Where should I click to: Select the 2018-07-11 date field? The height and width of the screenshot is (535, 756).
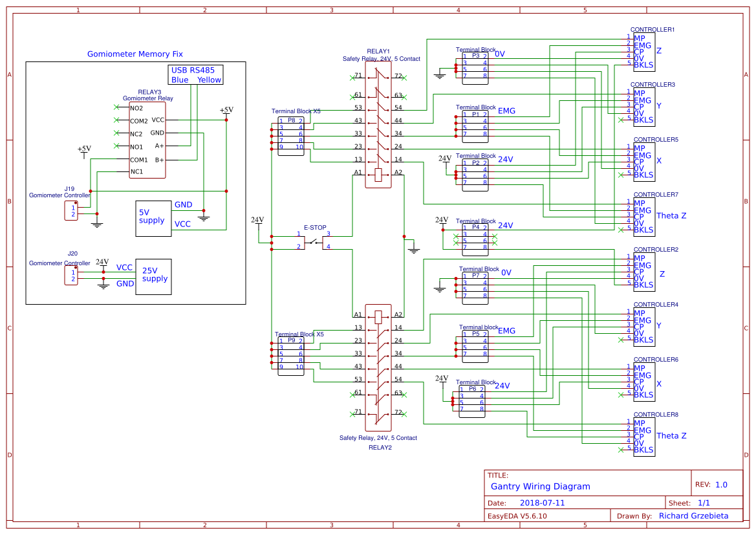click(542, 502)
